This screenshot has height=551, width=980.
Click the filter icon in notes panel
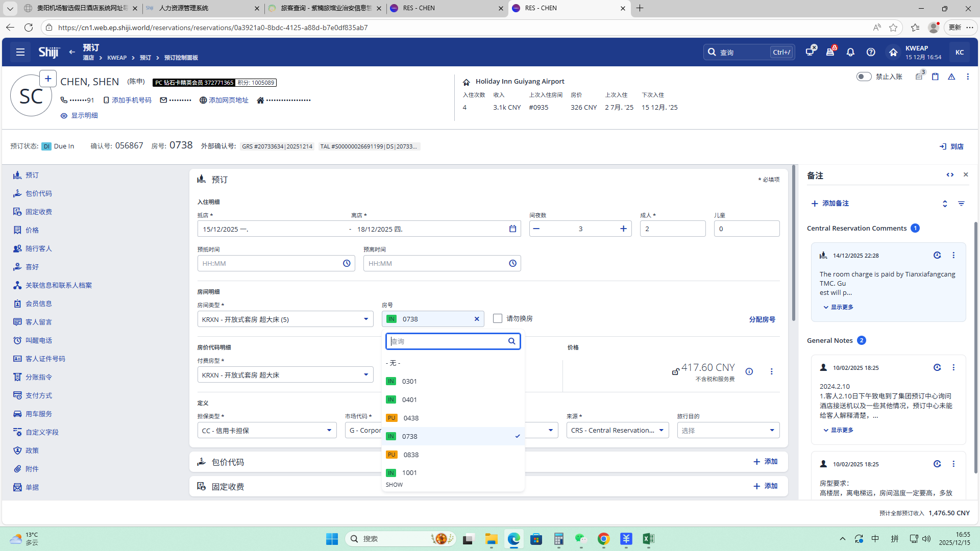(x=961, y=204)
